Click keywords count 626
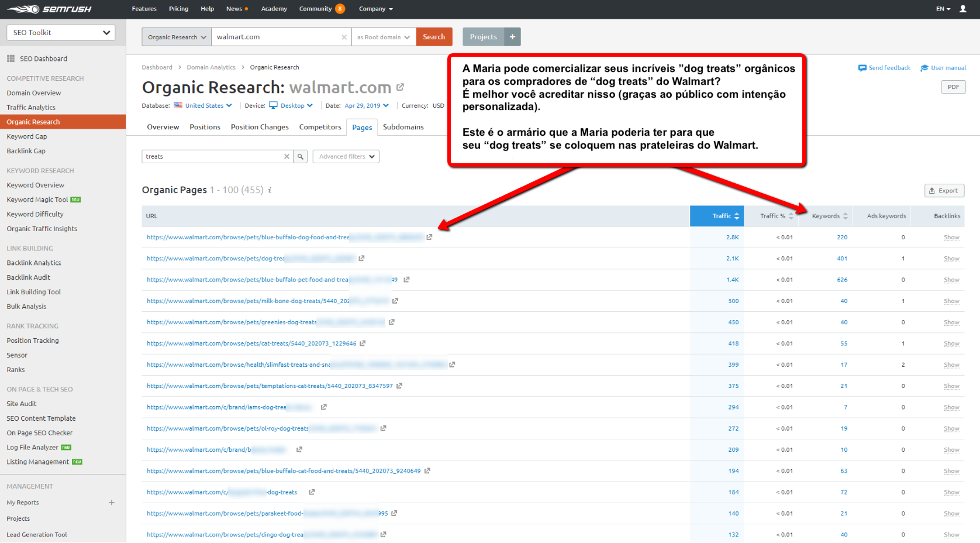 point(842,280)
